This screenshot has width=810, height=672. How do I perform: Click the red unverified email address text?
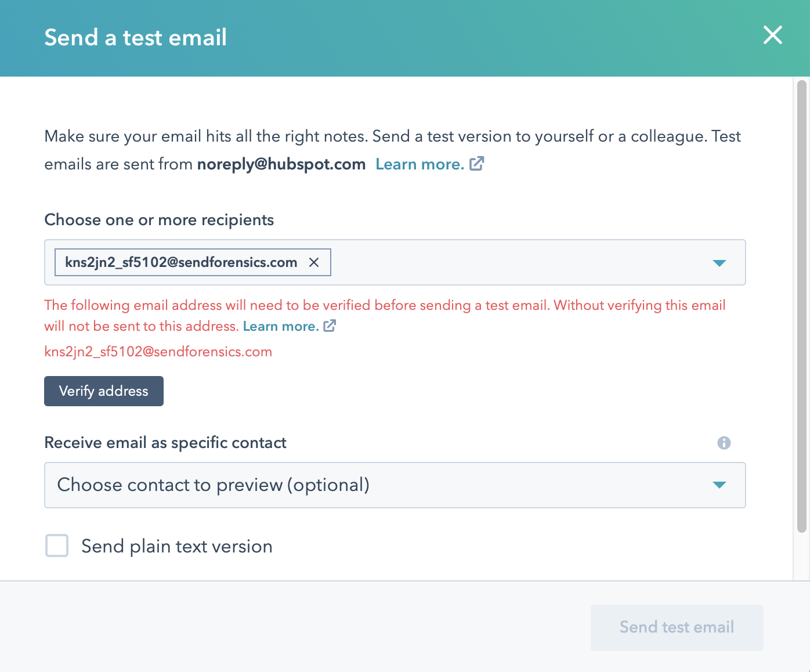pos(158,352)
